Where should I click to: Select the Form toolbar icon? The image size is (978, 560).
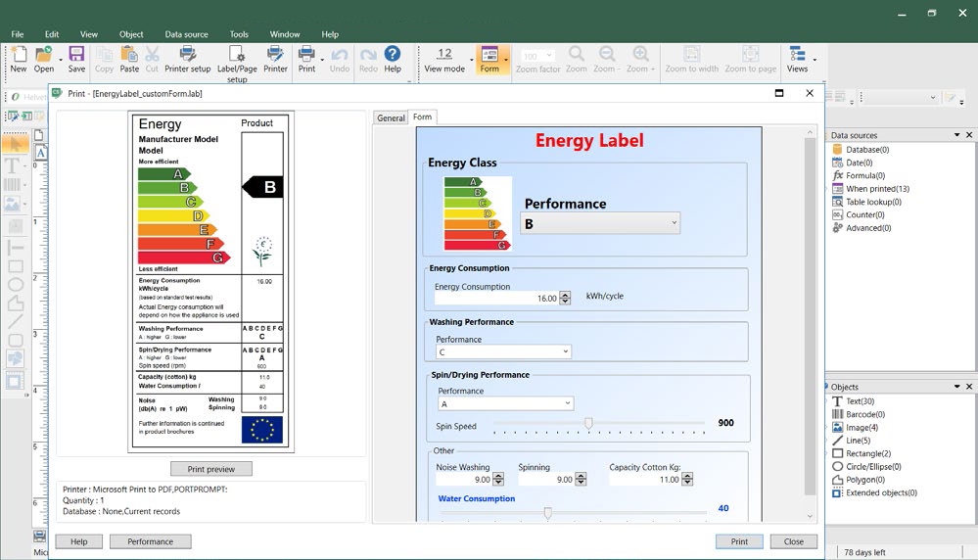point(489,59)
